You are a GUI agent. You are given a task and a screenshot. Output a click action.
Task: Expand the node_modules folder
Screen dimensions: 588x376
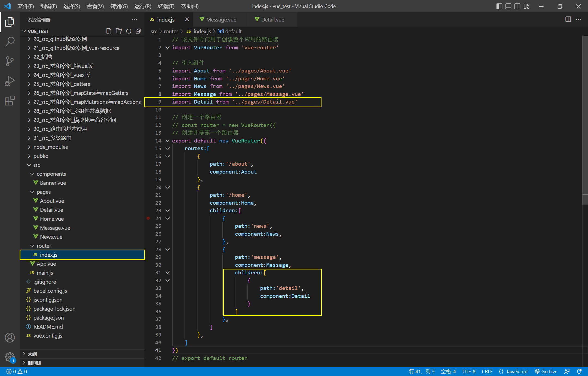coord(51,147)
